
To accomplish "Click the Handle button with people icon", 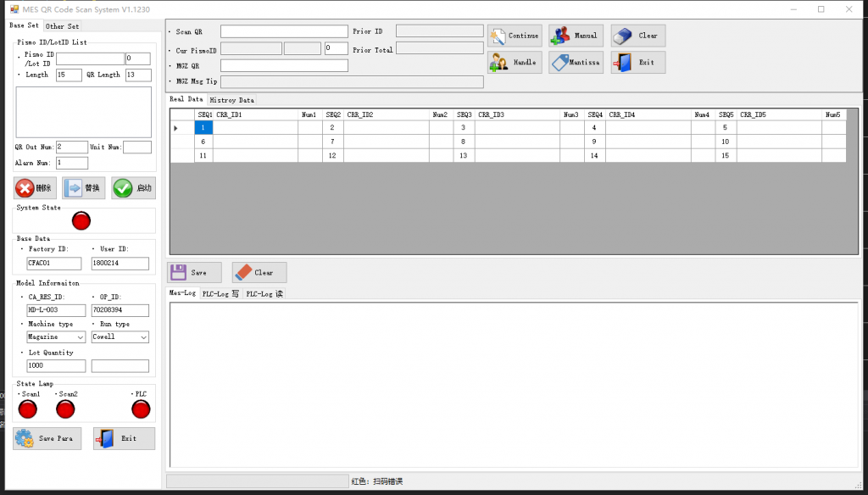I will (x=515, y=62).
